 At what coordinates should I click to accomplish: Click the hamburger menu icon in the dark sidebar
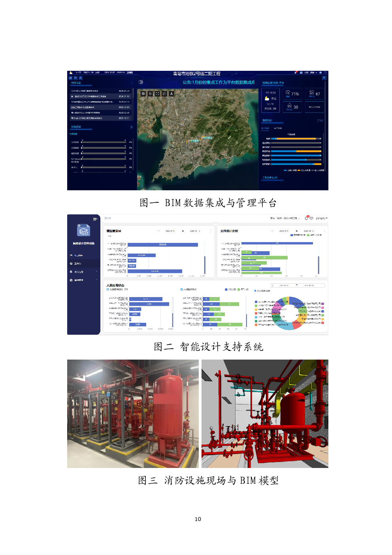click(95, 219)
